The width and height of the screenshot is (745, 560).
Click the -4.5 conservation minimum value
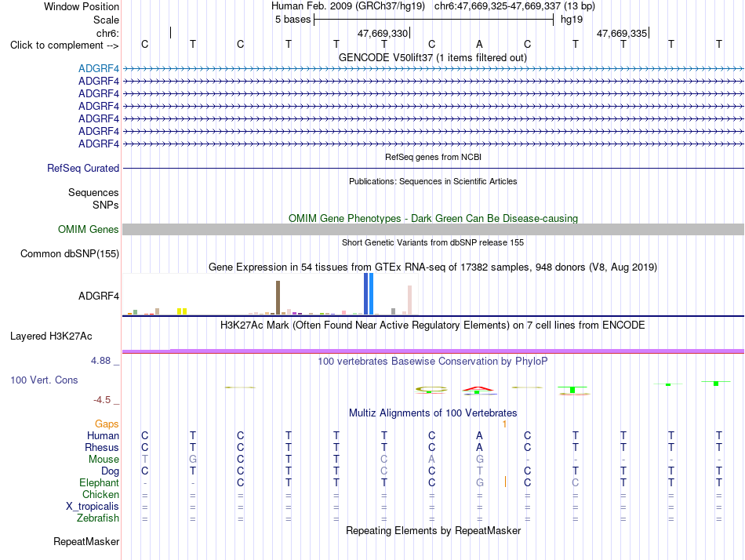[x=102, y=400]
